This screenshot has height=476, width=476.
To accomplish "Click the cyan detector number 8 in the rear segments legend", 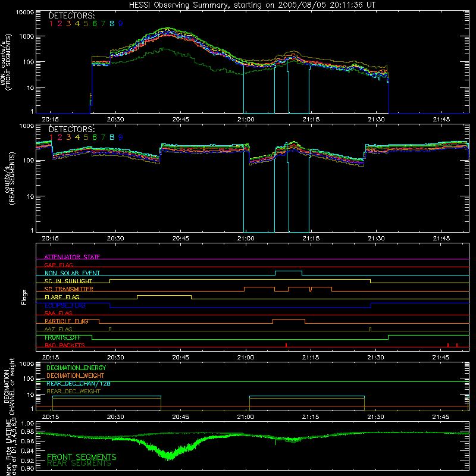I will tap(112, 137).
